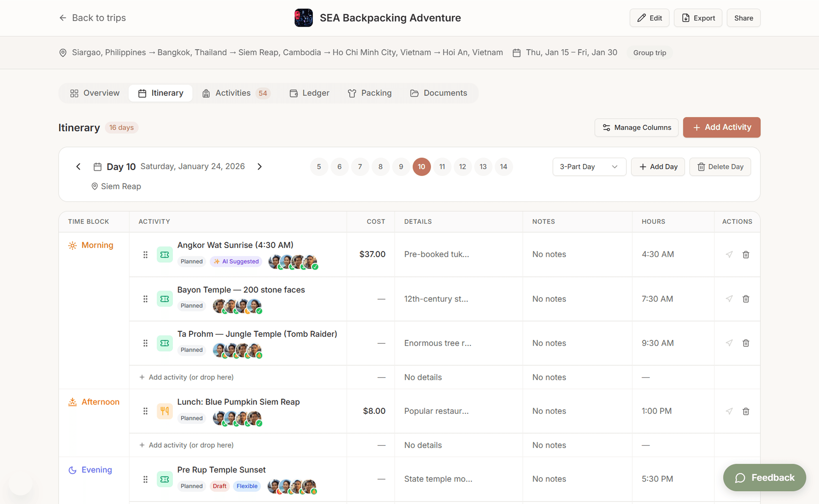819x504 pixels.
Task: Select the utensils icon on the Lunch activity
Action: click(165, 411)
